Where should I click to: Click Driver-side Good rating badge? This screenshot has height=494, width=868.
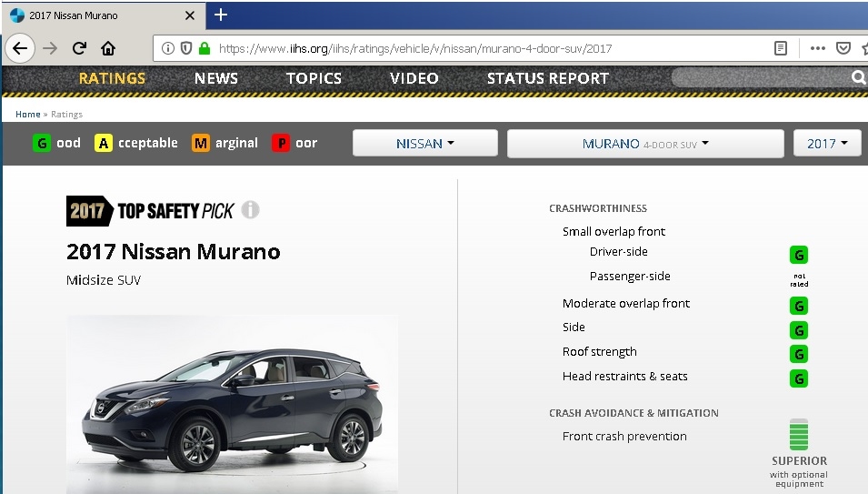(799, 255)
